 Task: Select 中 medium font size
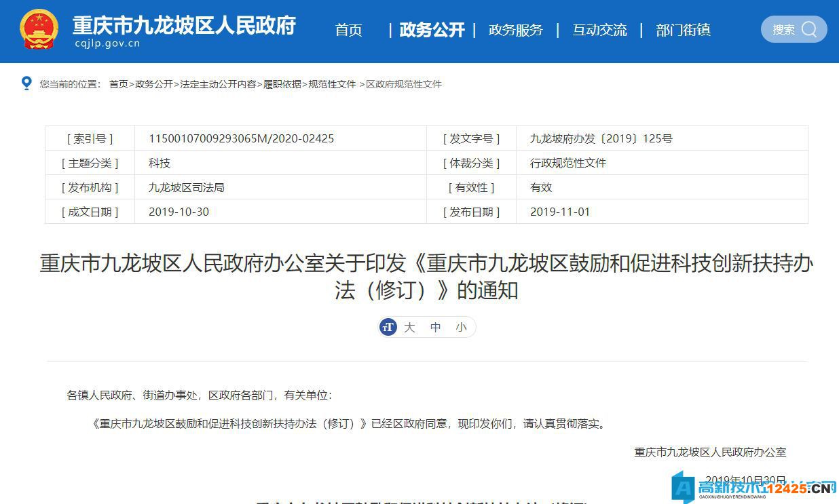pyautogui.click(x=435, y=327)
